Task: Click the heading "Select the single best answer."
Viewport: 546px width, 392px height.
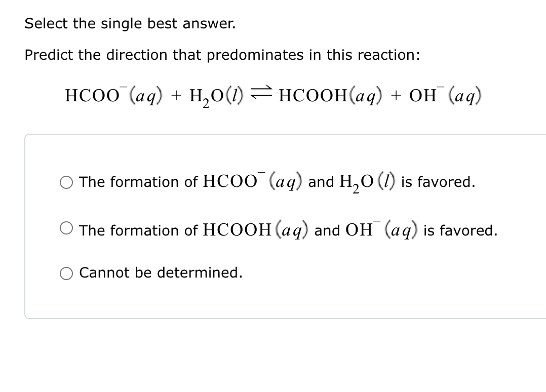Action: (x=130, y=23)
